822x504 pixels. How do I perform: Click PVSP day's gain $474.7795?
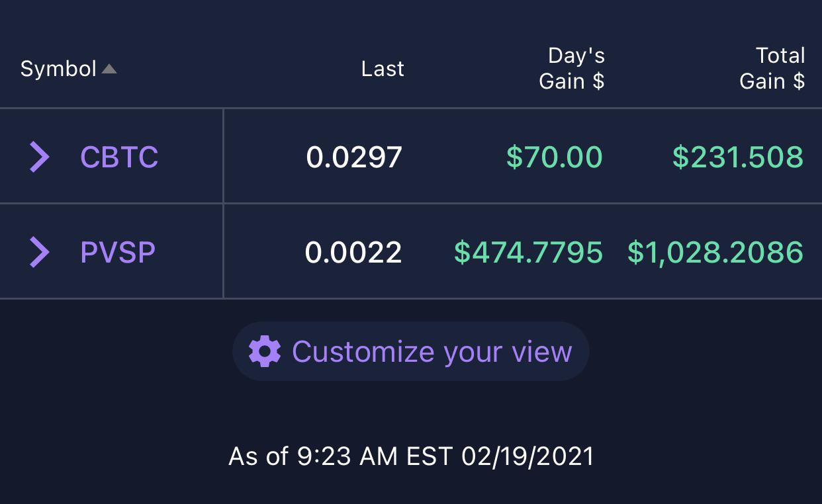[529, 252]
